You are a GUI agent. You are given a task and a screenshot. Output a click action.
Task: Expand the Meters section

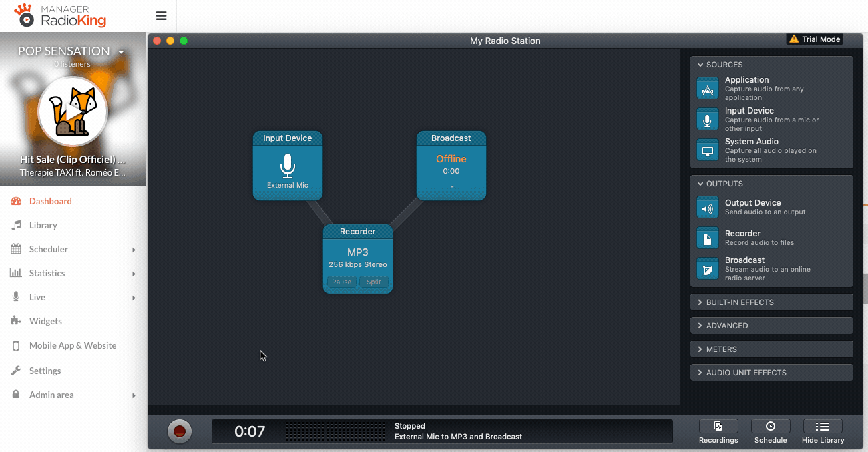[x=771, y=349]
